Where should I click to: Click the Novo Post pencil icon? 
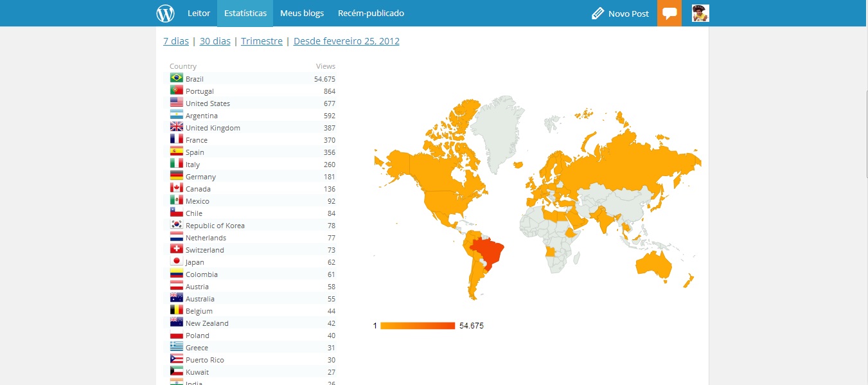598,13
